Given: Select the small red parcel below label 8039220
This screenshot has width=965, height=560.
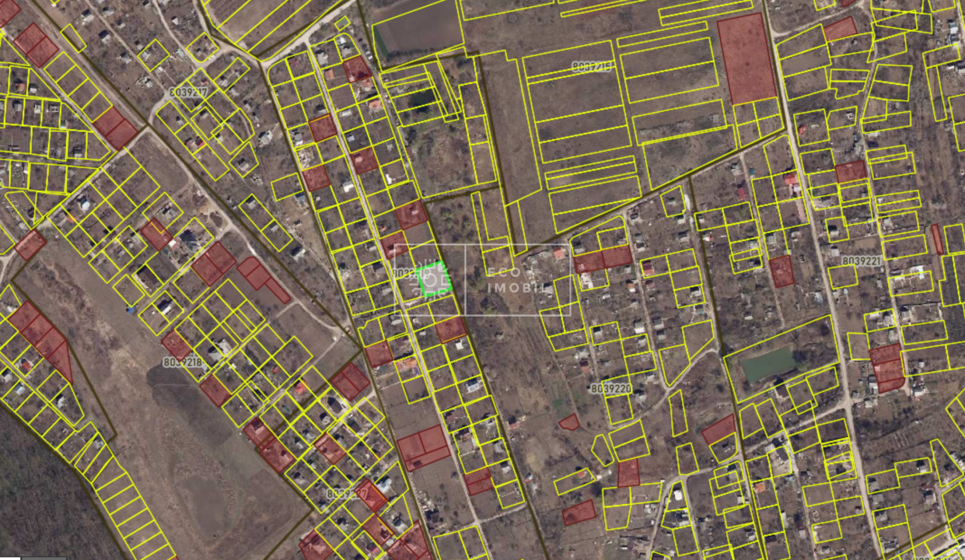Looking at the screenshot, I should click(570, 423).
